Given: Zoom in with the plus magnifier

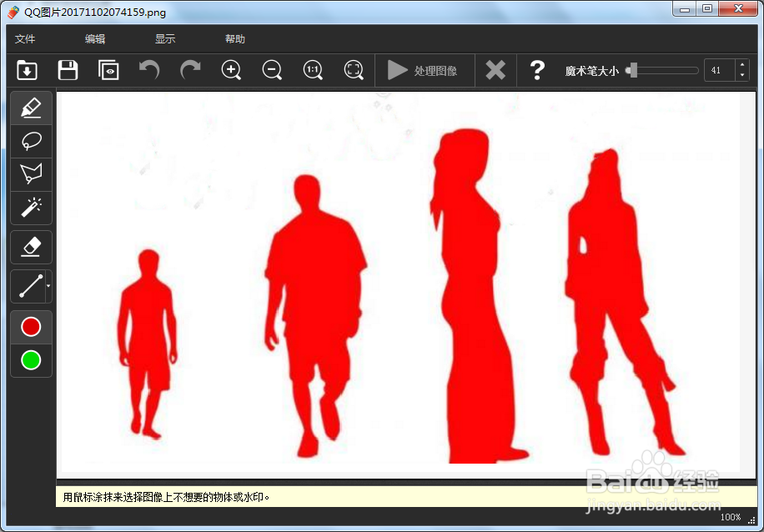Looking at the screenshot, I should 231,71.
